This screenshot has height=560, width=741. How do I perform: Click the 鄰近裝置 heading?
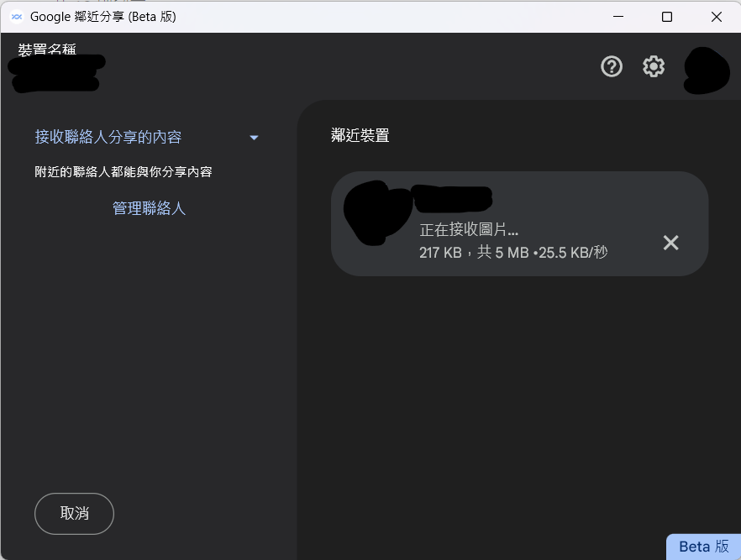(x=360, y=135)
